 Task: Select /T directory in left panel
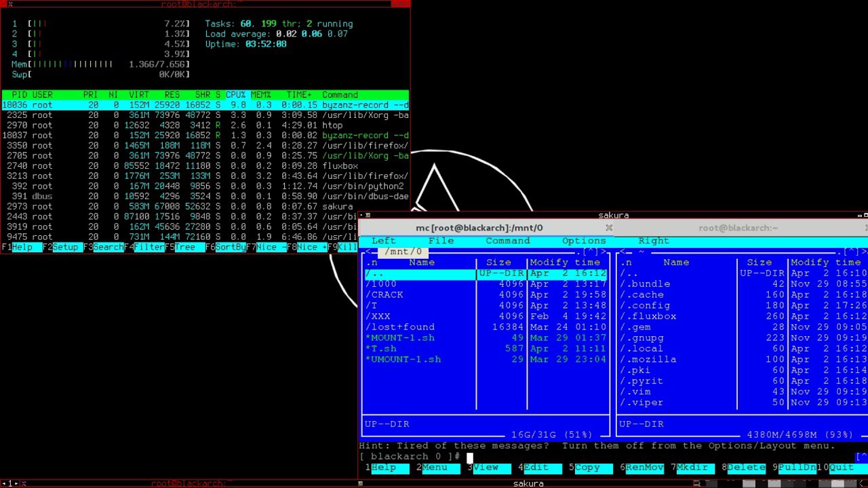[486, 306]
